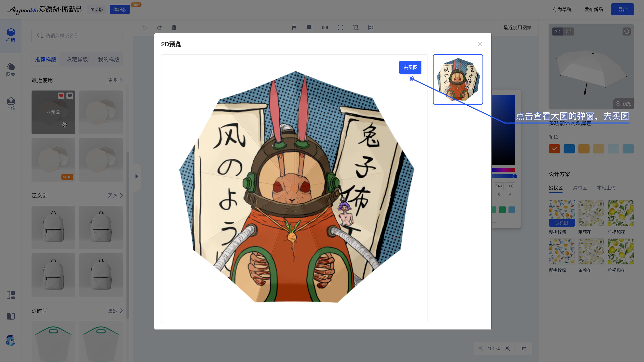
Task: Click the template name search field
Action: point(77,36)
